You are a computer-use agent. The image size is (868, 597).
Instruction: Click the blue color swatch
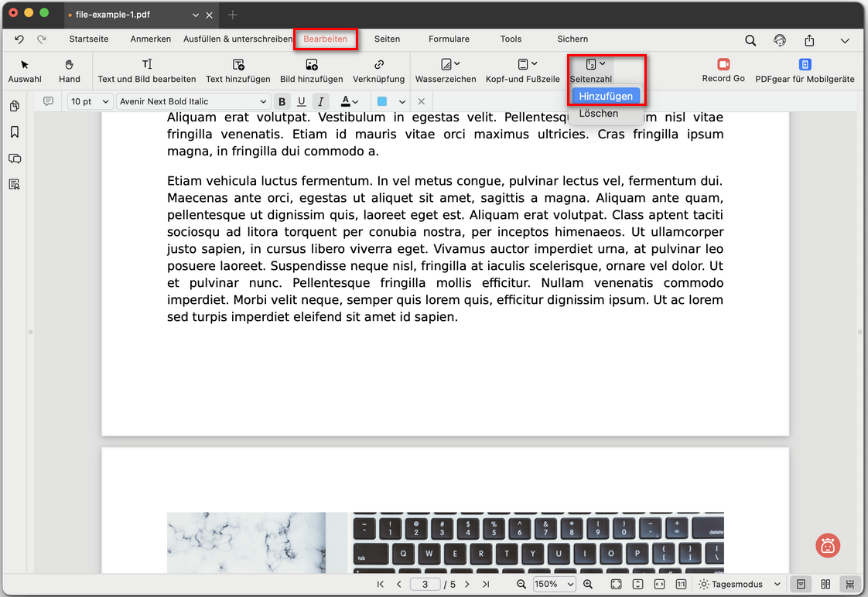click(382, 102)
